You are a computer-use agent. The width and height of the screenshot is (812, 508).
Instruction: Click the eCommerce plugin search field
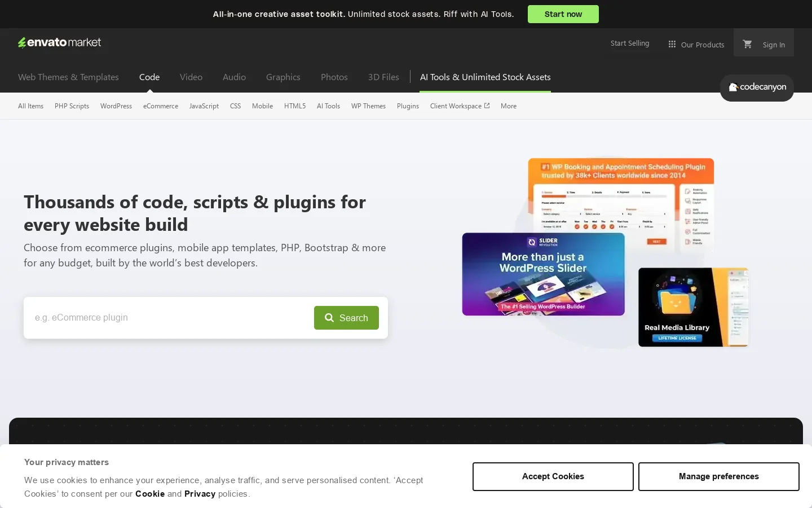[x=169, y=318]
